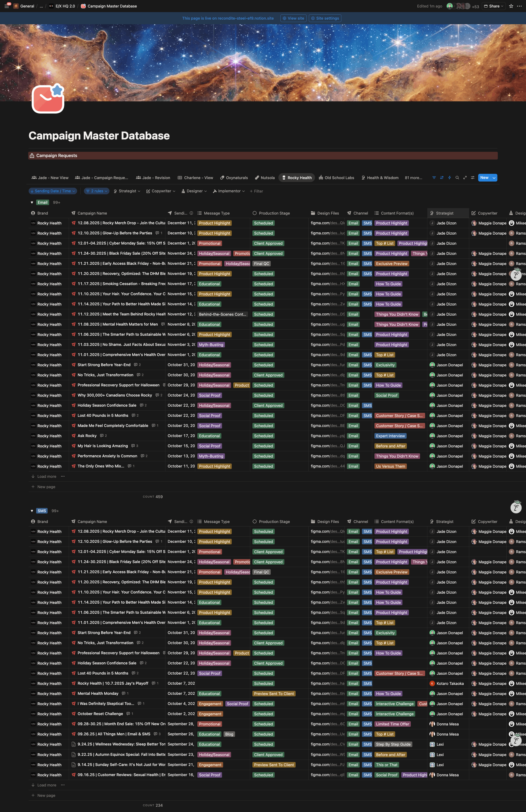Show the 81 more views list

pyautogui.click(x=413, y=178)
